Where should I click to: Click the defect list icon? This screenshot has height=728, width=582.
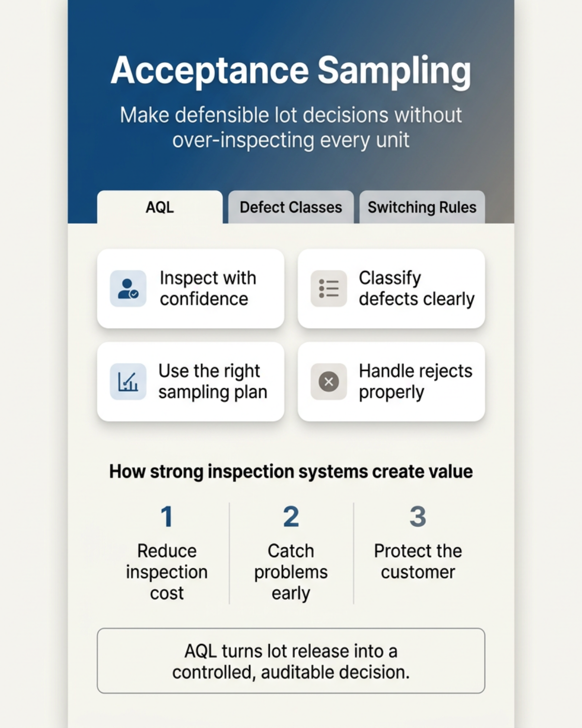click(x=329, y=288)
